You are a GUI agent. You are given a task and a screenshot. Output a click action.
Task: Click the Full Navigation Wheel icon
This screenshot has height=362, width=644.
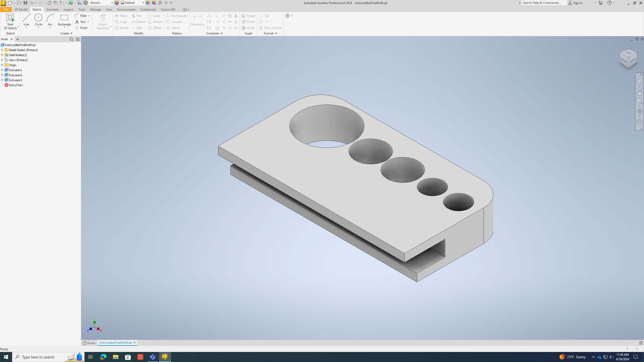click(x=639, y=81)
